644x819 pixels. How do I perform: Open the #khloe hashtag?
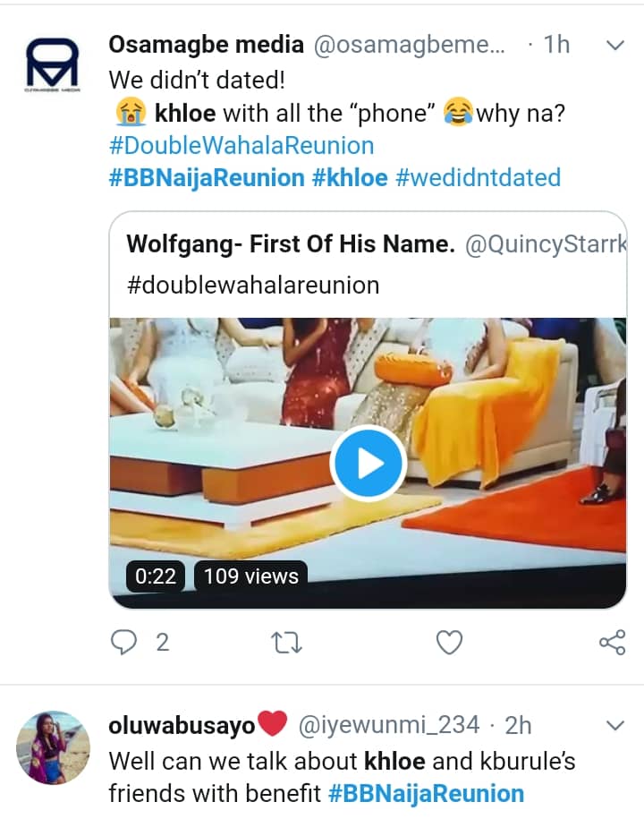click(350, 177)
